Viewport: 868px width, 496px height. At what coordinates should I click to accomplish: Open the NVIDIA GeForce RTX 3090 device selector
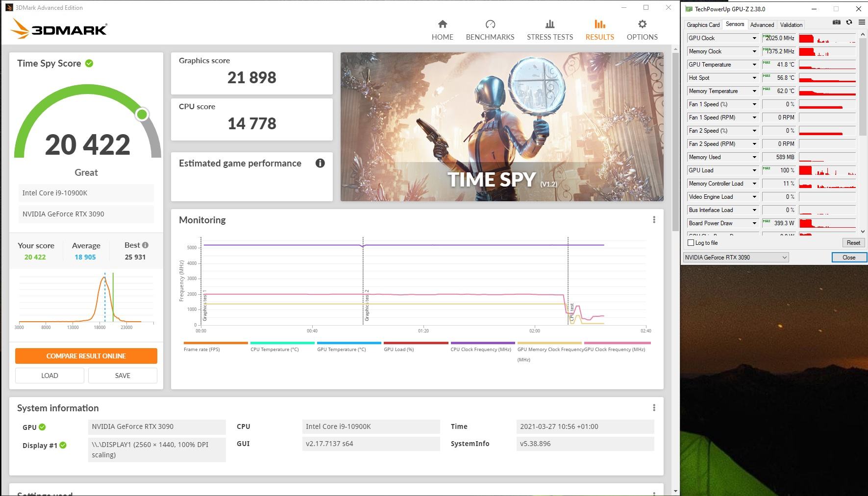click(x=736, y=258)
